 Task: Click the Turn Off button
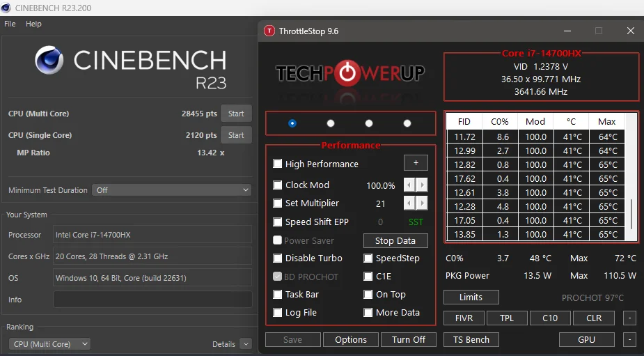coord(409,339)
